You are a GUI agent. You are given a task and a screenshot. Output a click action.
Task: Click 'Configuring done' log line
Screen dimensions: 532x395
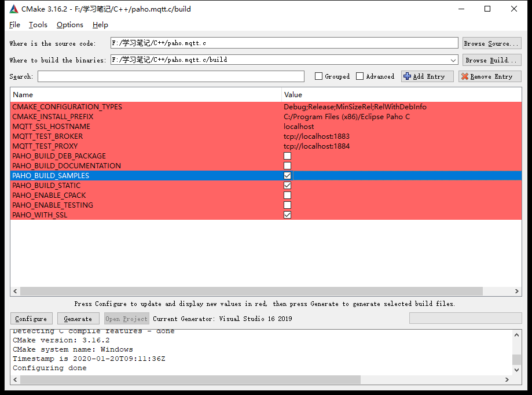[x=50, y=368]
